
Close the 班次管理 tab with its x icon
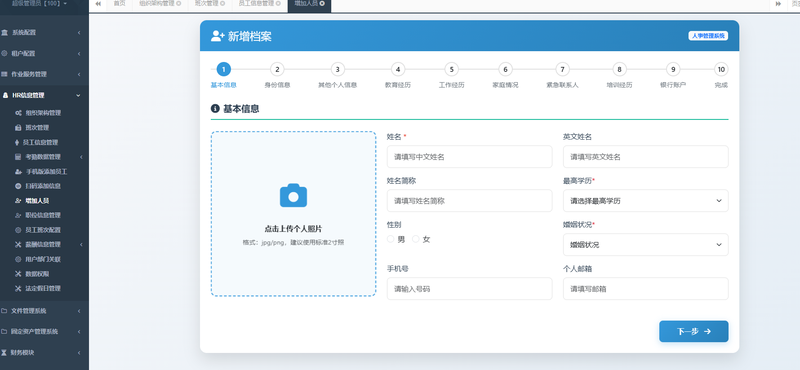pos(222,3)
